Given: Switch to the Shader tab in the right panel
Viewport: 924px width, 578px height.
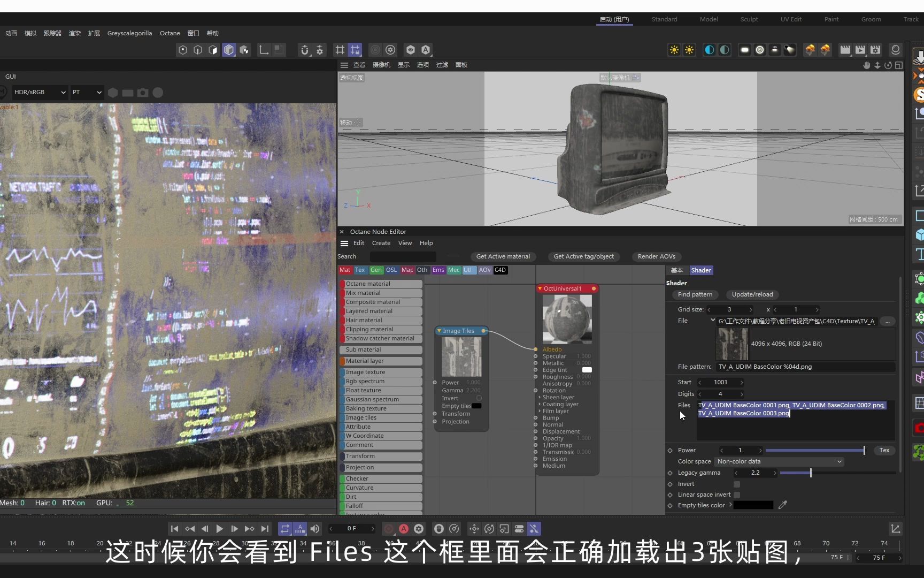Looking at the screenshot, I should coord(701,270).
